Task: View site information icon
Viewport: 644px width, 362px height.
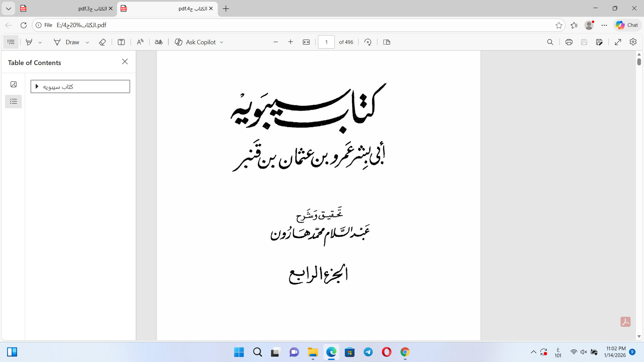Action: 39,25
